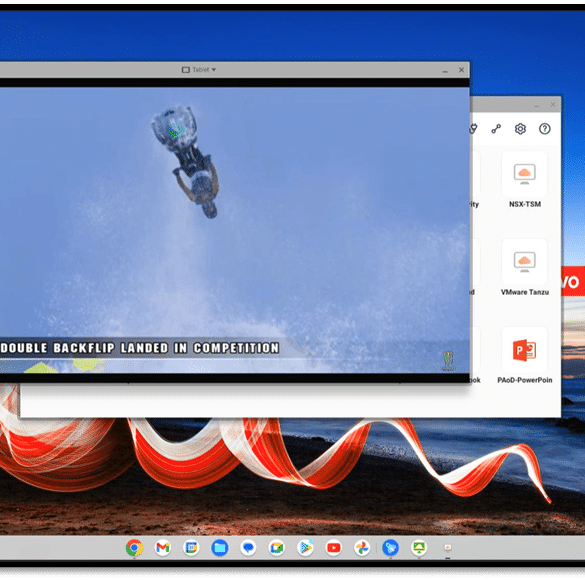
Task: Open Google Calendar in the shelf
Action: coord(191,548)
